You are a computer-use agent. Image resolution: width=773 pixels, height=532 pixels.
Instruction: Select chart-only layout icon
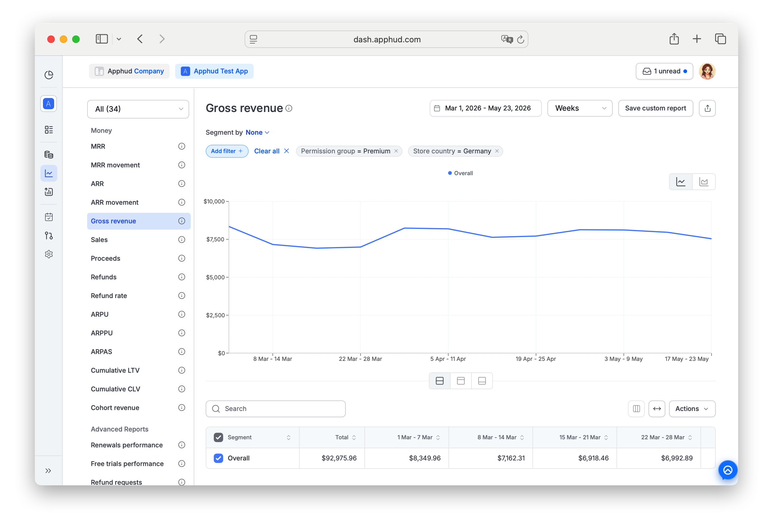[x=461, y=381]
